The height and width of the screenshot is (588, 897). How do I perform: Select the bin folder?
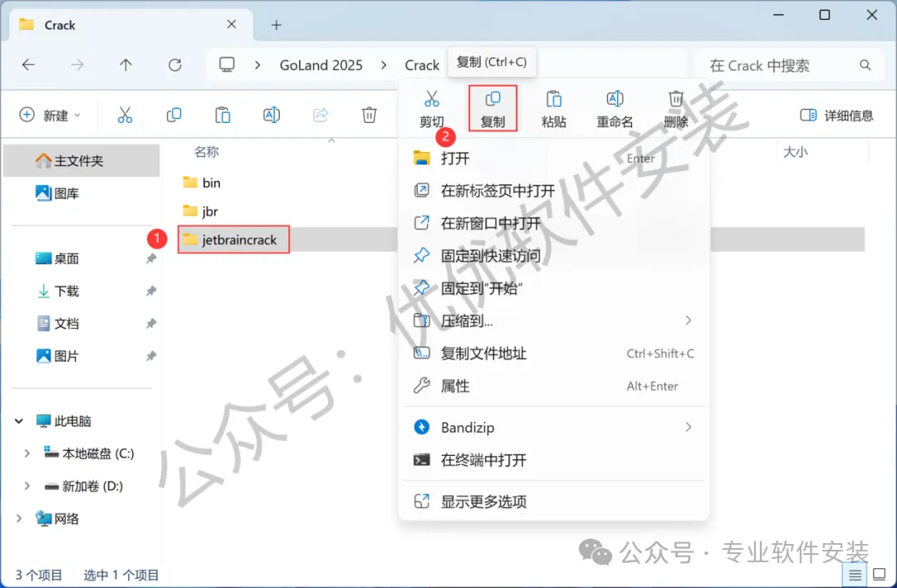(x=201, y=183)
